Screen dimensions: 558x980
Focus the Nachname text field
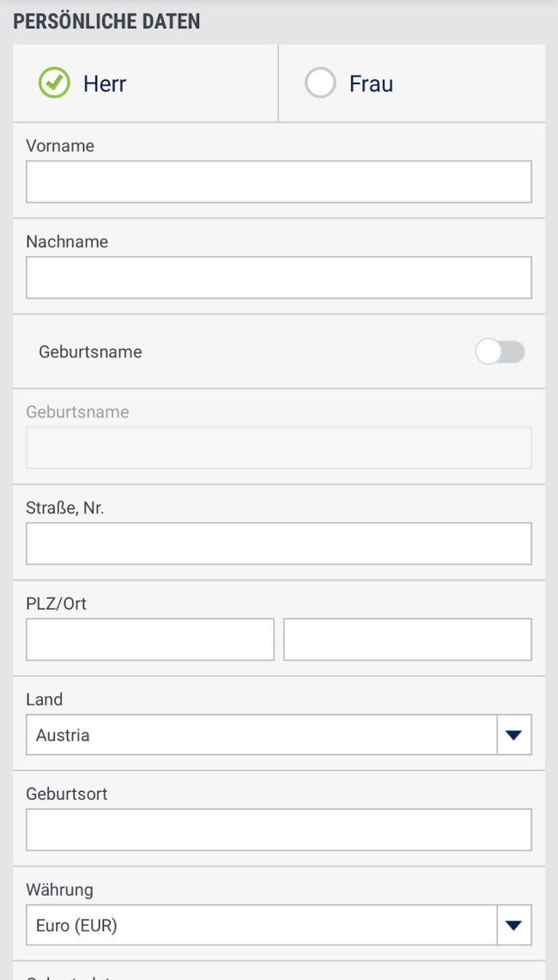pyautogui.click(x=279, y=277)
